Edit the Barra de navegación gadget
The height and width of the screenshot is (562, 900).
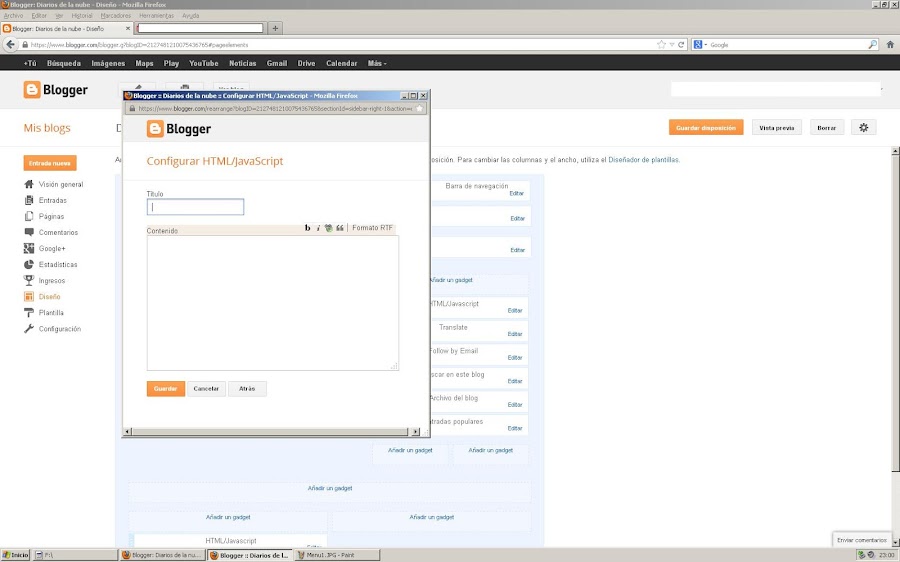[517, 193]
